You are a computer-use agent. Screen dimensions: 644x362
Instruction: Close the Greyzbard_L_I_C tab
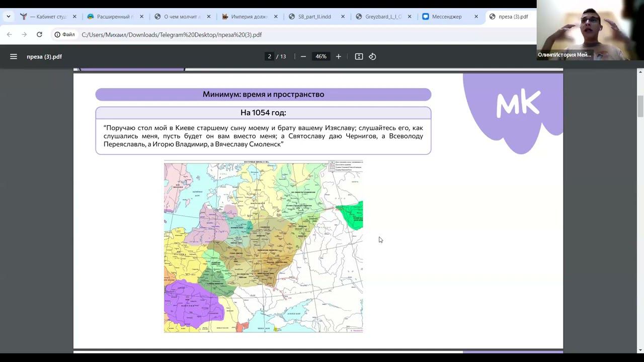point(410,17)
